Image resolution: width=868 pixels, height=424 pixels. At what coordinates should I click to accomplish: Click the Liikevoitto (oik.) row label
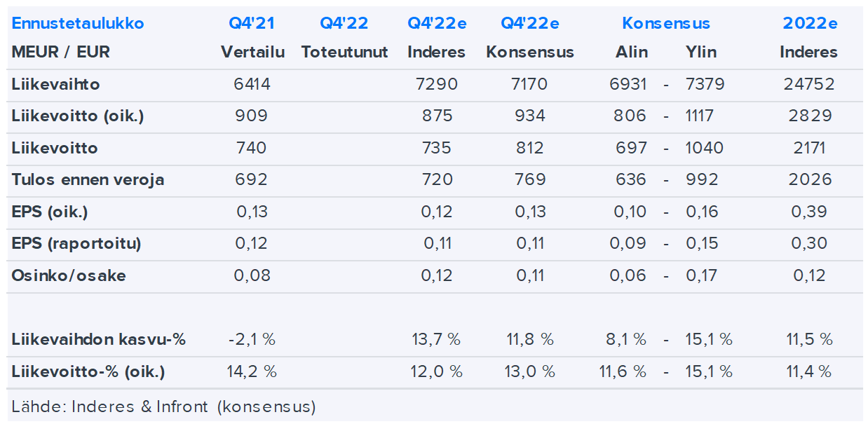coord(78,116)
